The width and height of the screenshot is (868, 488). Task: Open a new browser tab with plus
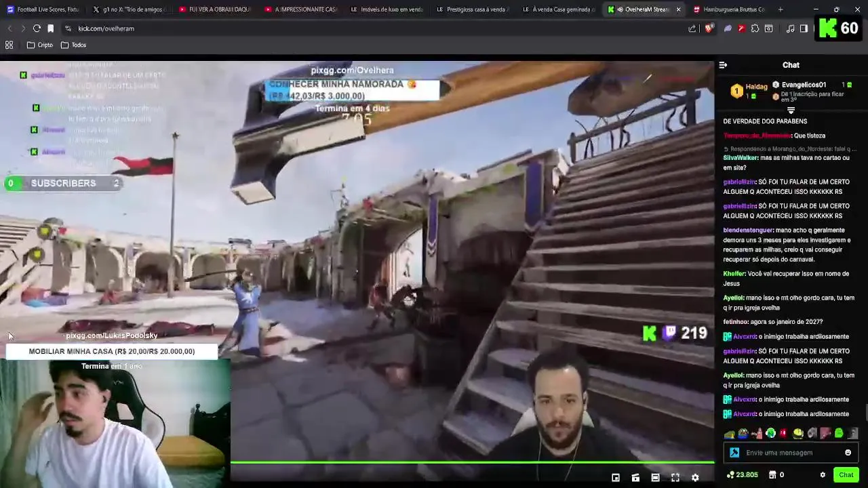[x=781, y=9]
